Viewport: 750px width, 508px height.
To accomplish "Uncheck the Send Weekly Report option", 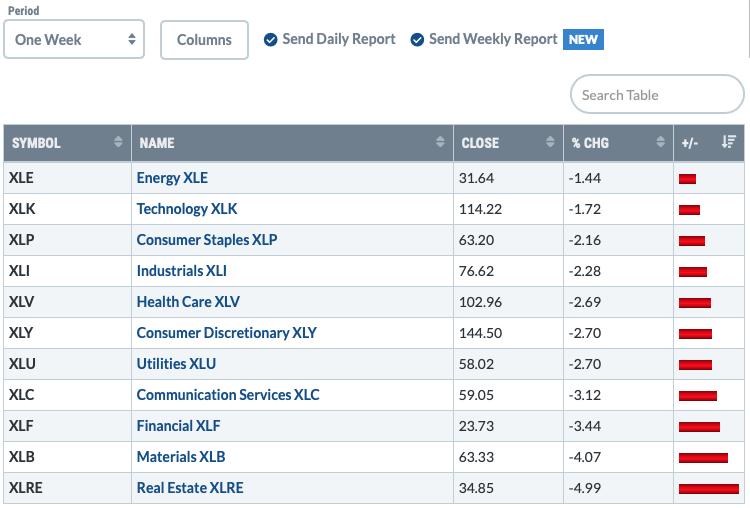I will tap(417, 40).
